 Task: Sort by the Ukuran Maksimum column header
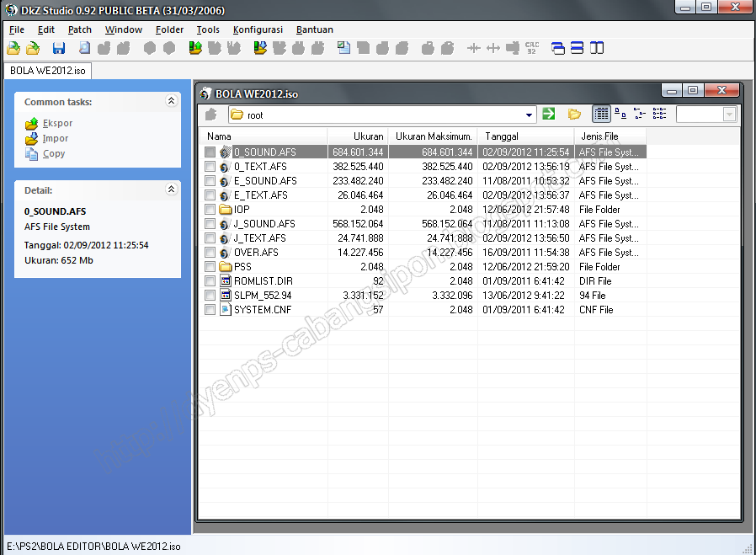(x=433, y=136)
